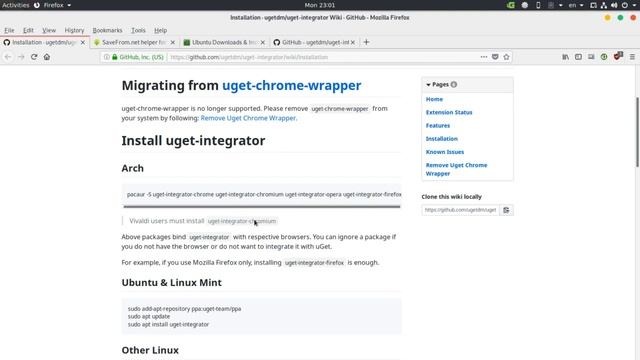Open Activities overview
The width and height of the screenshot is (640, 360).
tap(16, 5)
